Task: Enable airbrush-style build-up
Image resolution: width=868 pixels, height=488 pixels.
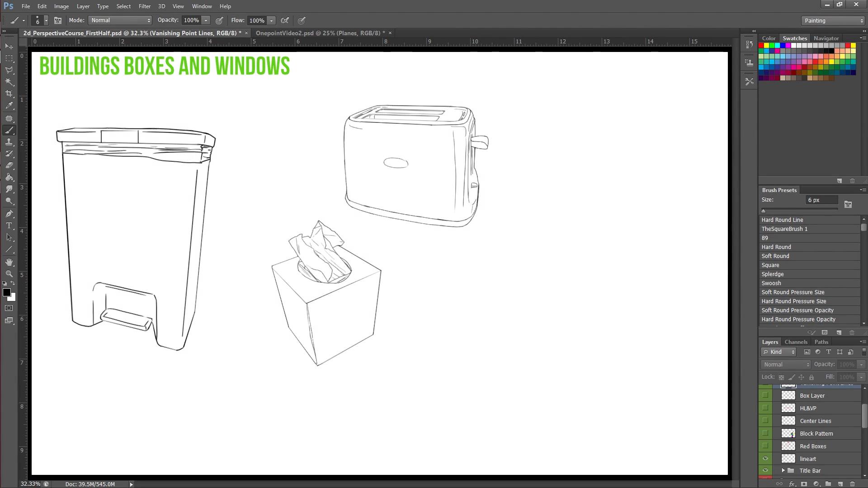Action: point(285,20)
